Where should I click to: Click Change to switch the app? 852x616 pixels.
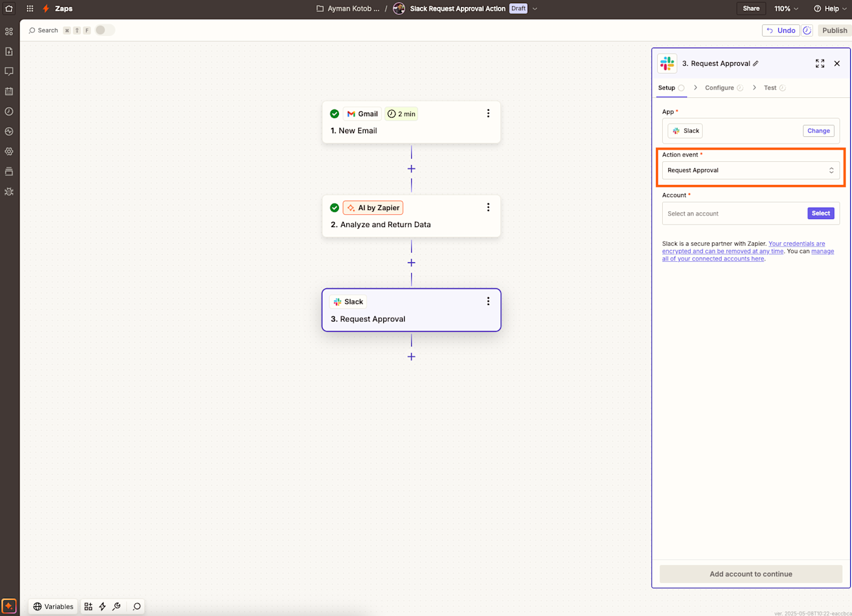coord(819,131)
